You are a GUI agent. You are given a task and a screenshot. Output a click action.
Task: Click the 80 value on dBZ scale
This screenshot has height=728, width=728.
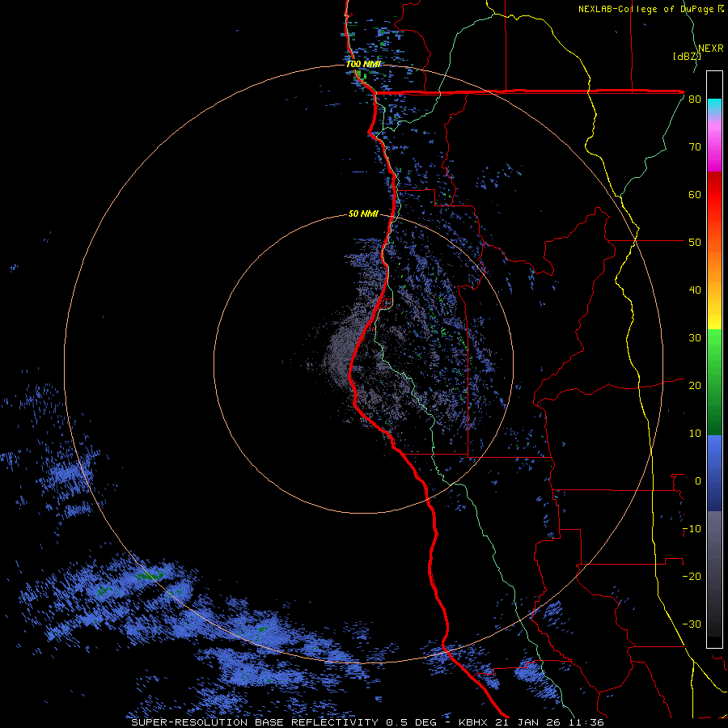pos(695,99)
